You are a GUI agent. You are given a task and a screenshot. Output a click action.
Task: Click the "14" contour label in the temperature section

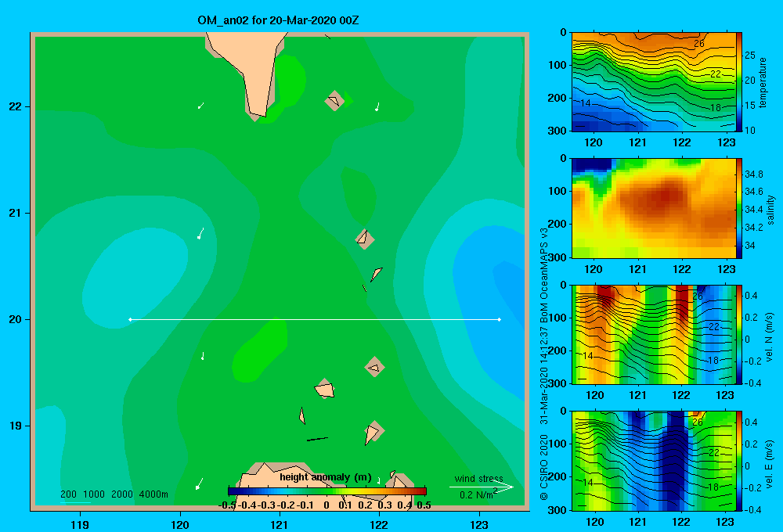click(586, 103)
